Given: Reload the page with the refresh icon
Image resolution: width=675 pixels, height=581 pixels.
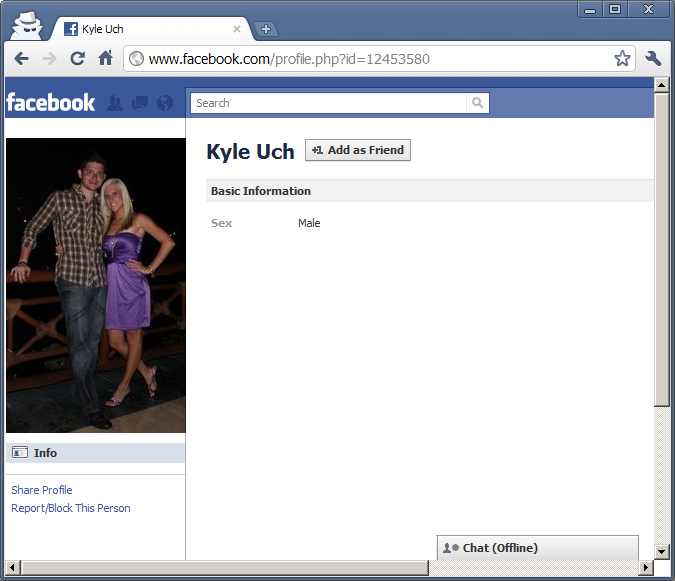Looking at the screenshot, I should (x=78, y=59).
